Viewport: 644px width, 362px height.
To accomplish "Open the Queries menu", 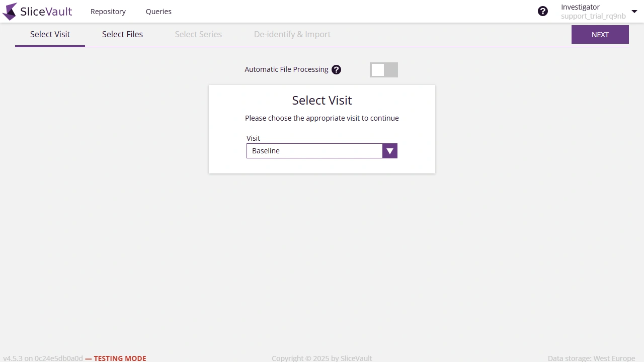I will [158, 12].
